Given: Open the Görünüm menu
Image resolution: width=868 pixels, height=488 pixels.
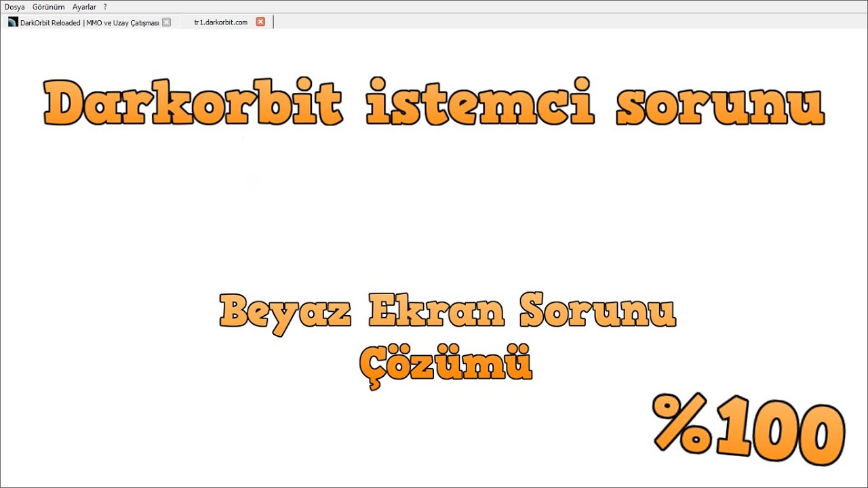Looking at the screenshot, I should point(49,7).
